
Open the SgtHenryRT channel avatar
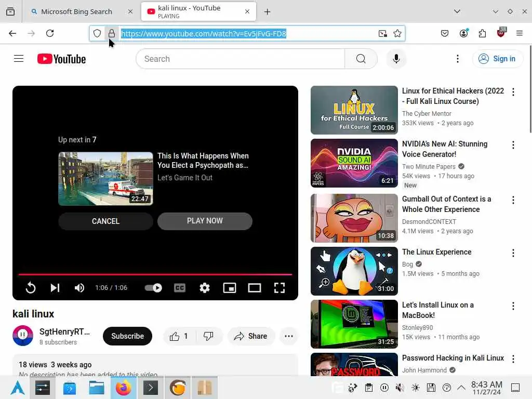pyautogui.click(x=23, y=336)
